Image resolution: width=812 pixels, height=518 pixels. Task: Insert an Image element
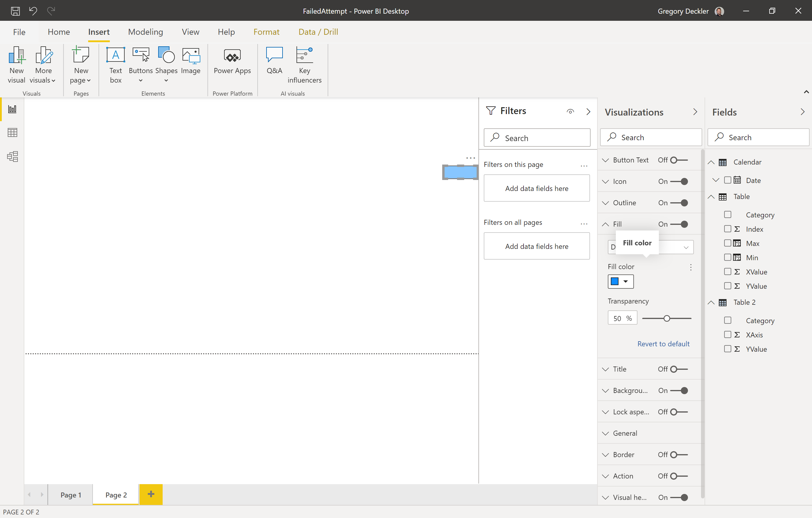(x=191, y=61)
